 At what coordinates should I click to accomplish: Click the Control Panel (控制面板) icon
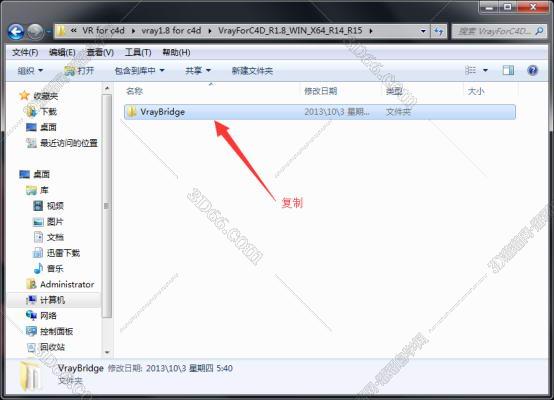(x=31, y=331)
